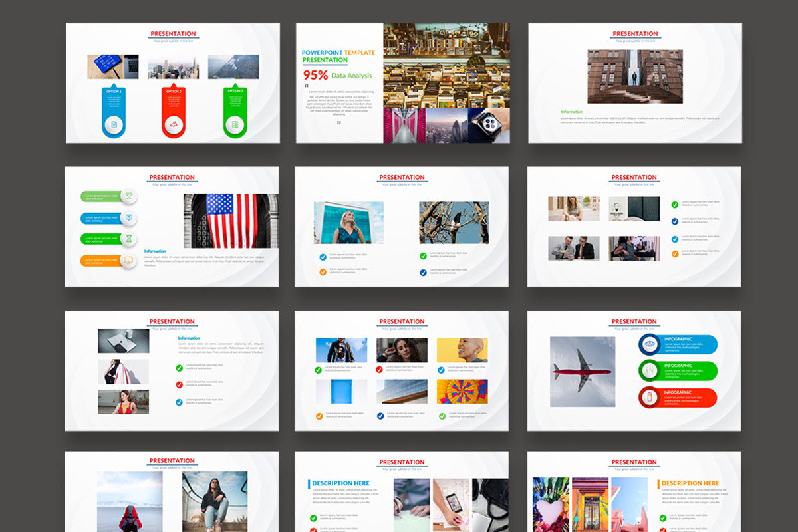Screen dimensions: 798x532
Task: Click the brick building stairway photo
Action: point(635,76)
